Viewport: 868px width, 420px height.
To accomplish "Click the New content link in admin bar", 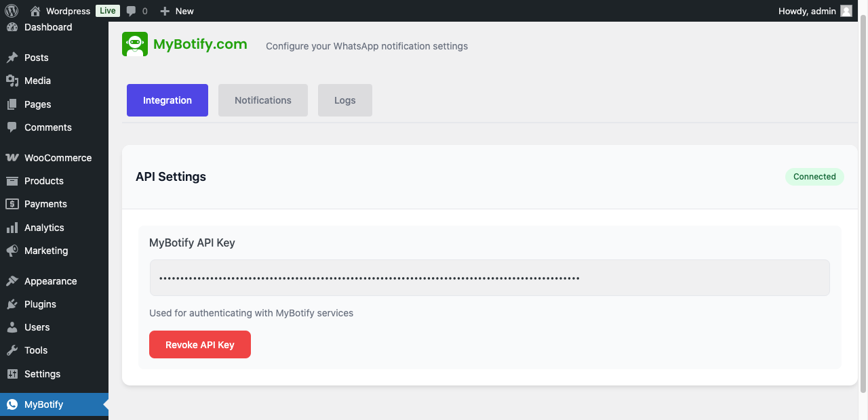I will [x=184, y=11].
